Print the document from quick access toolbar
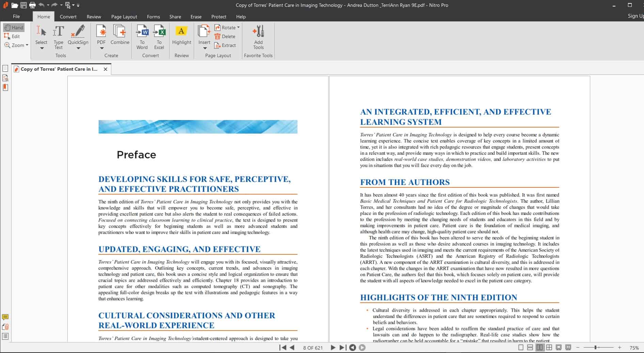Screen dimensions: 644x353 pos(32,5)
